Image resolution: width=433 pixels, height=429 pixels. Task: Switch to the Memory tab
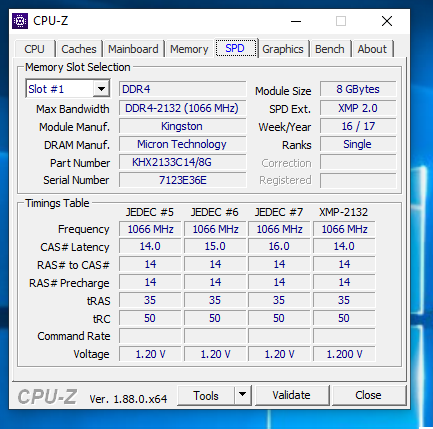point(189,49)
